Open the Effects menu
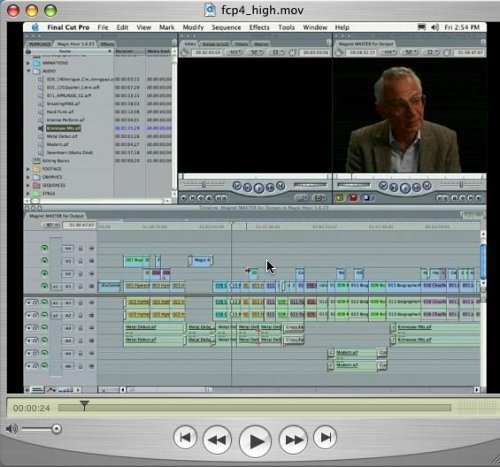Image resolution: width=500 pixels, height=467 pixels. click(259, 27)
